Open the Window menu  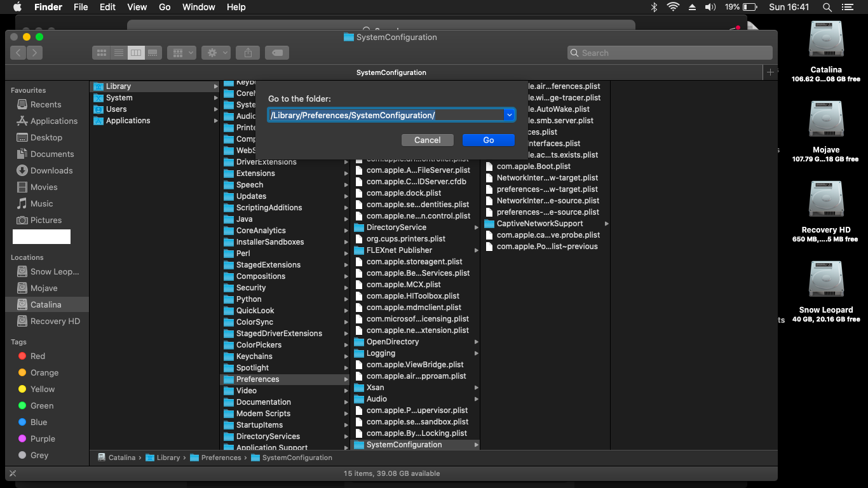point(199,7)
